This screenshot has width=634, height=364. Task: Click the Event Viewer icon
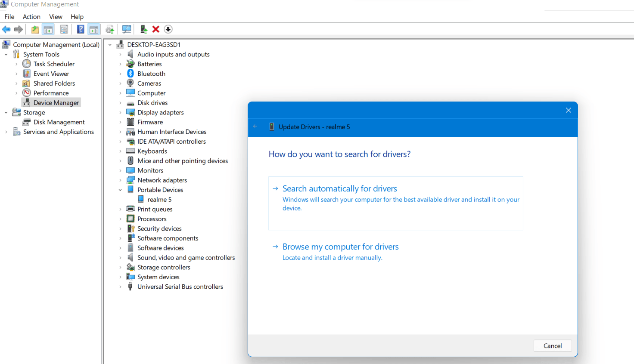pyautogui.click(x=27, y=74)
